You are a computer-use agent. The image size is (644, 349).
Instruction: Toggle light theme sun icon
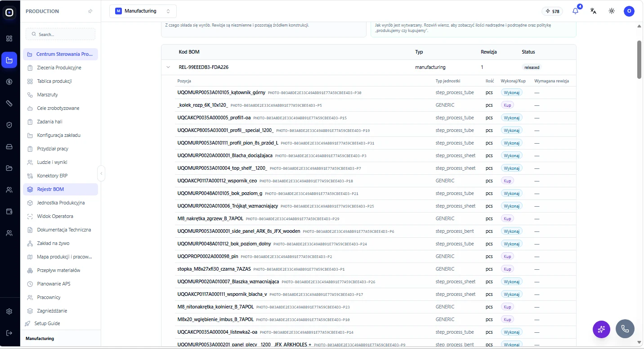[x=612, y=11]
